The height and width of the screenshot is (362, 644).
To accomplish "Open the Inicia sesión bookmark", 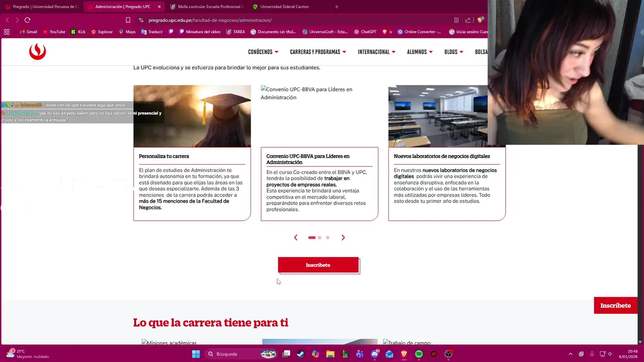I will pos(468,32).
